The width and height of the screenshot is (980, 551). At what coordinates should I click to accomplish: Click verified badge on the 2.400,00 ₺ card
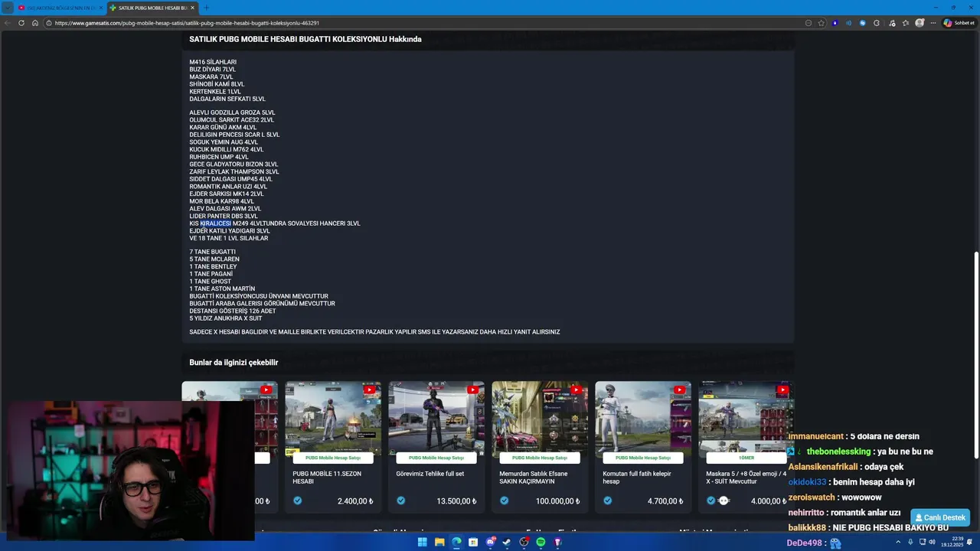[x=297, y=500]
